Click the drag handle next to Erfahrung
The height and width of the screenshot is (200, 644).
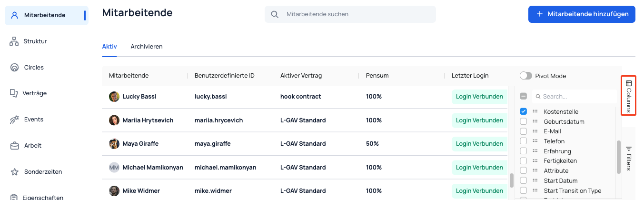click(535, 151)
